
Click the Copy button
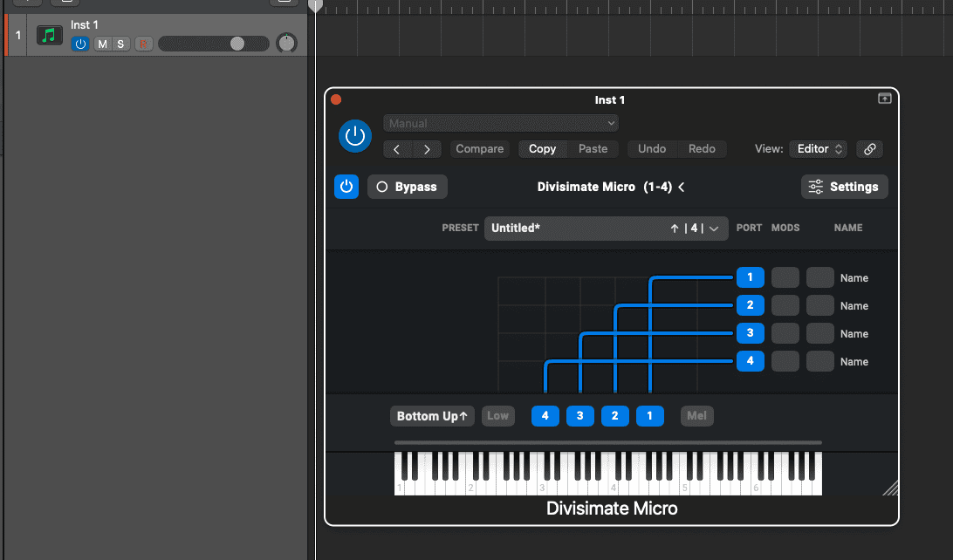pos(542,149)
